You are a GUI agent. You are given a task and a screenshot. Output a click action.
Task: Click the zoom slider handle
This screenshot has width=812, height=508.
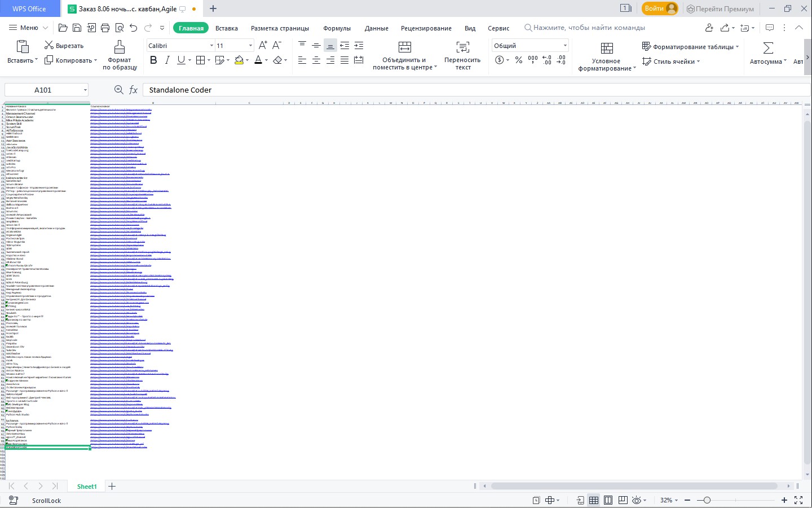pos(707,500)
